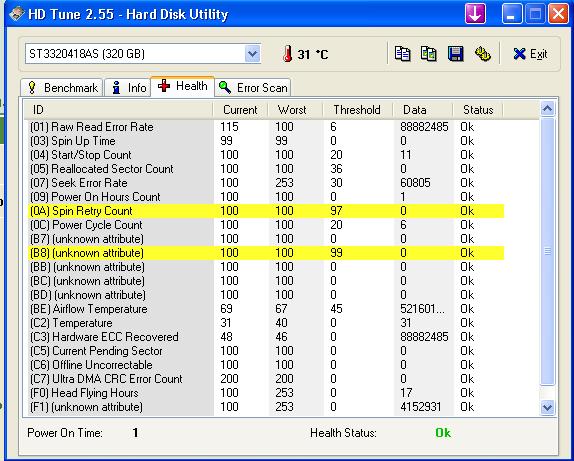Click the scrollbar down arrow

click(x=547, y=408)
